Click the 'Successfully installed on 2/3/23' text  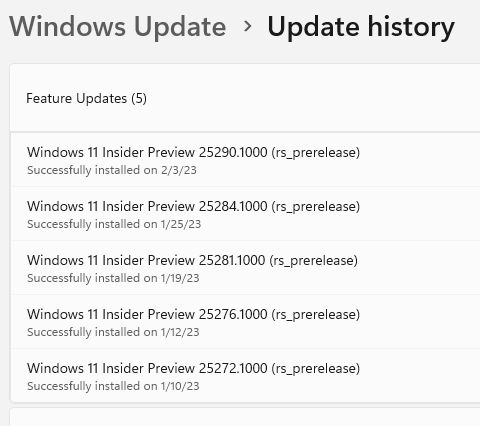tap(112, 170)
